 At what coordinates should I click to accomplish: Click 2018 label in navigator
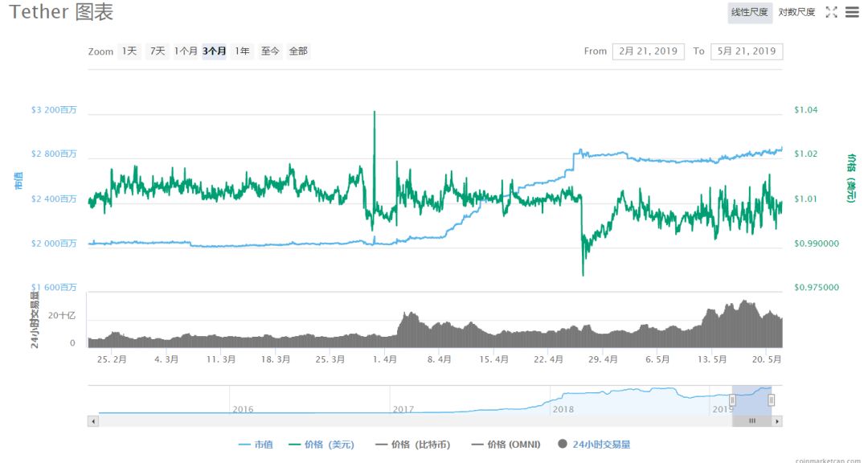pyautogui.click(x=563, y=409)
